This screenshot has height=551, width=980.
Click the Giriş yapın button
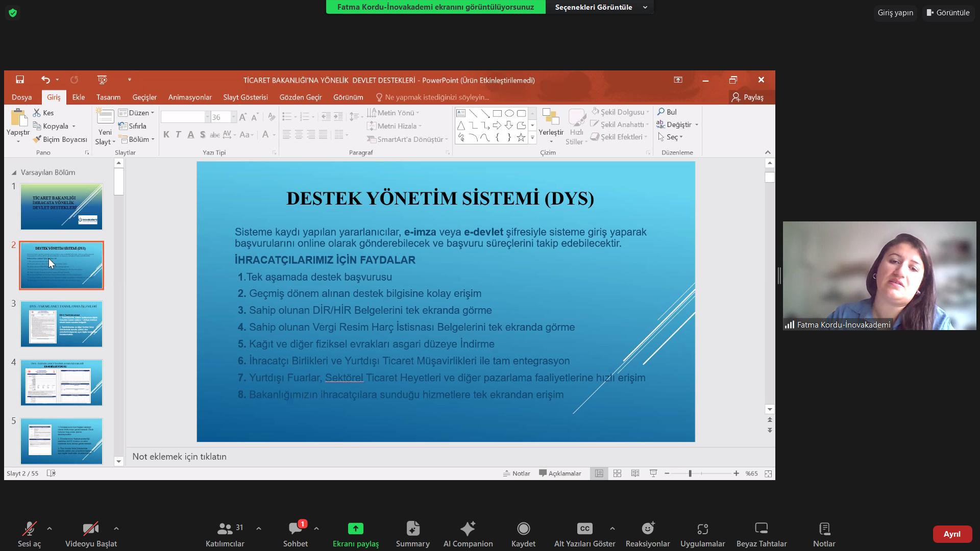point(895,13)
